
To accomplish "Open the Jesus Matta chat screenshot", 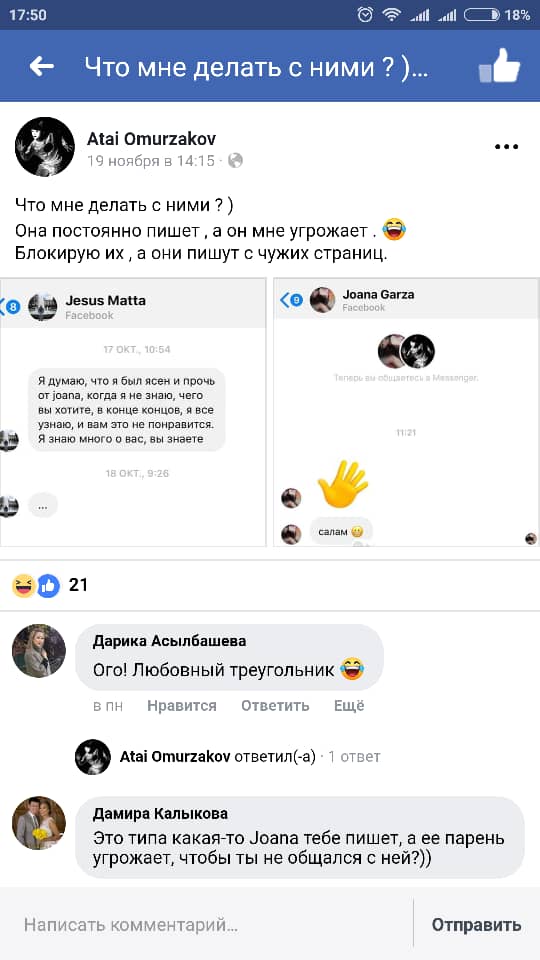I will click(x=133, y=412).
